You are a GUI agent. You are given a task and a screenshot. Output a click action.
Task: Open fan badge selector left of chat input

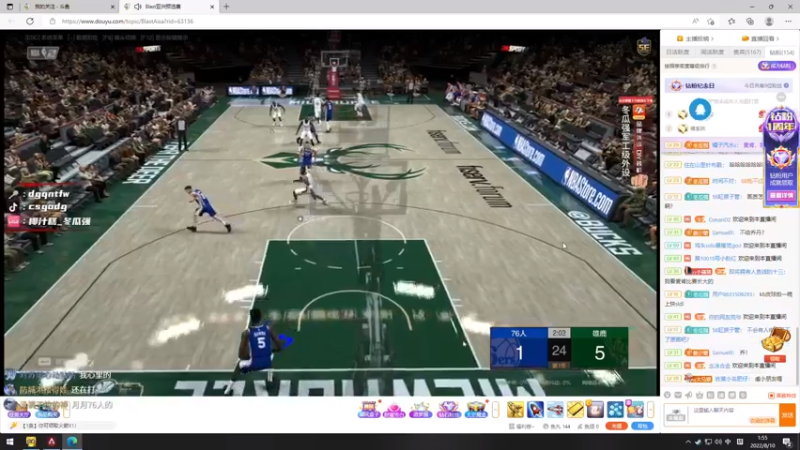coord(676,415)
